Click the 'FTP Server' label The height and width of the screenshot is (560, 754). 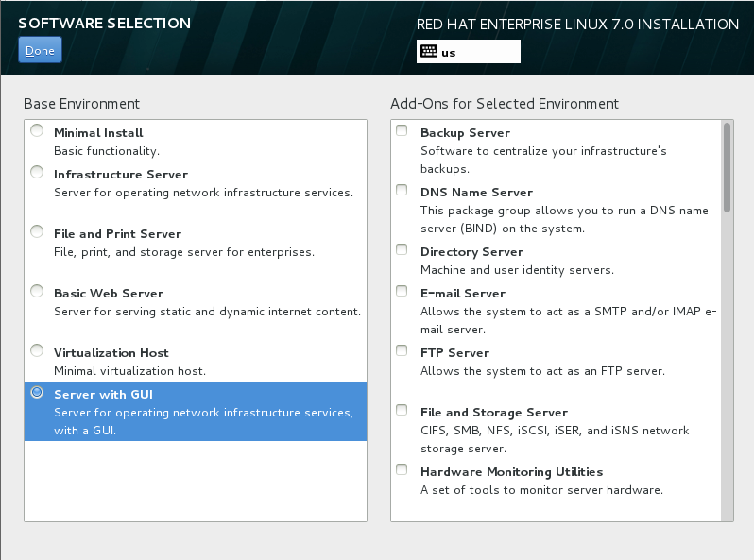click(454, 353)
